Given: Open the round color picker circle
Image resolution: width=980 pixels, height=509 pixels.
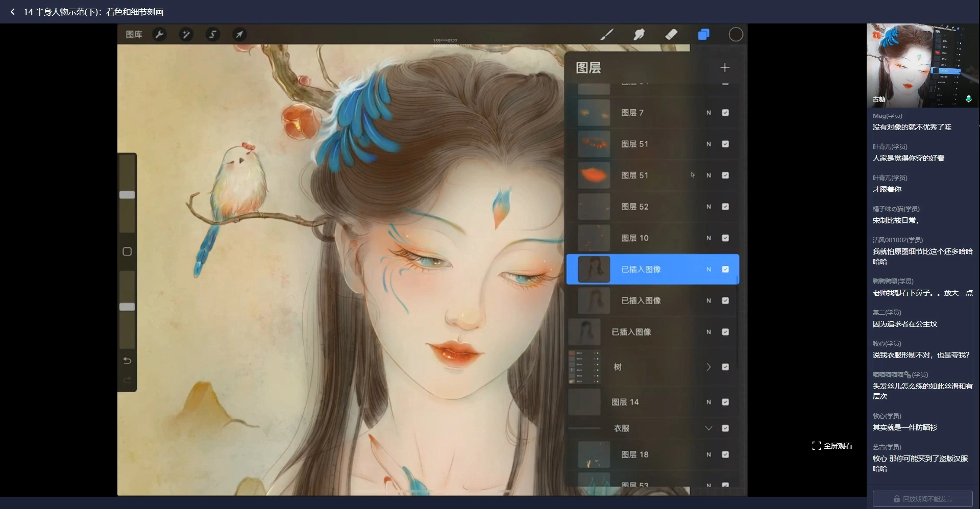Looking at the screenshot, I should (736, 35).
